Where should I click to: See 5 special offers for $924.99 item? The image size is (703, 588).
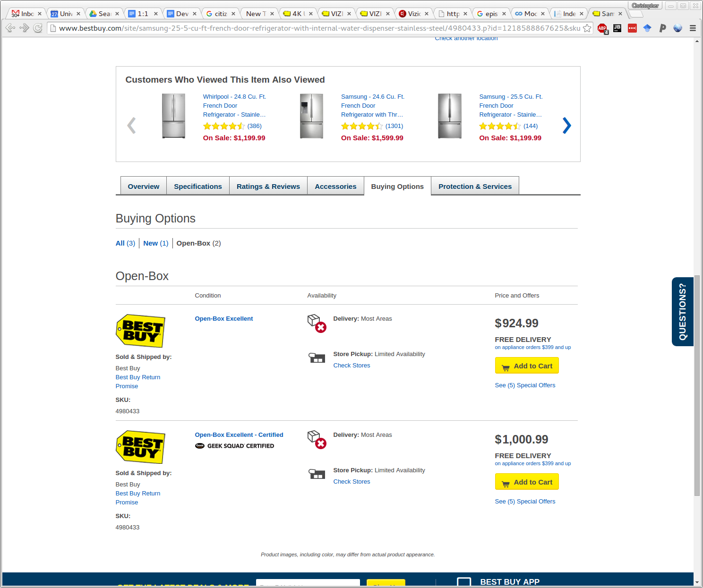(x=525, y=385)
